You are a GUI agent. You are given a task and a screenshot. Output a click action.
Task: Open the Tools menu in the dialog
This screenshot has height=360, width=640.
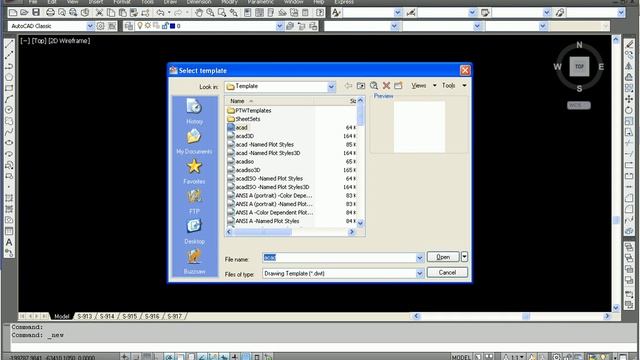(x=454, y=86)
